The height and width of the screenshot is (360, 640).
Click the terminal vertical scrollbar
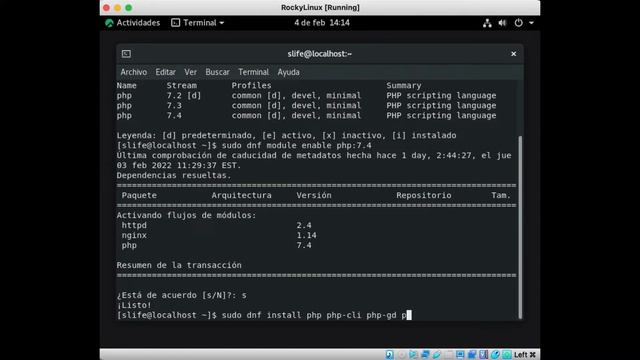coord(520,227)
